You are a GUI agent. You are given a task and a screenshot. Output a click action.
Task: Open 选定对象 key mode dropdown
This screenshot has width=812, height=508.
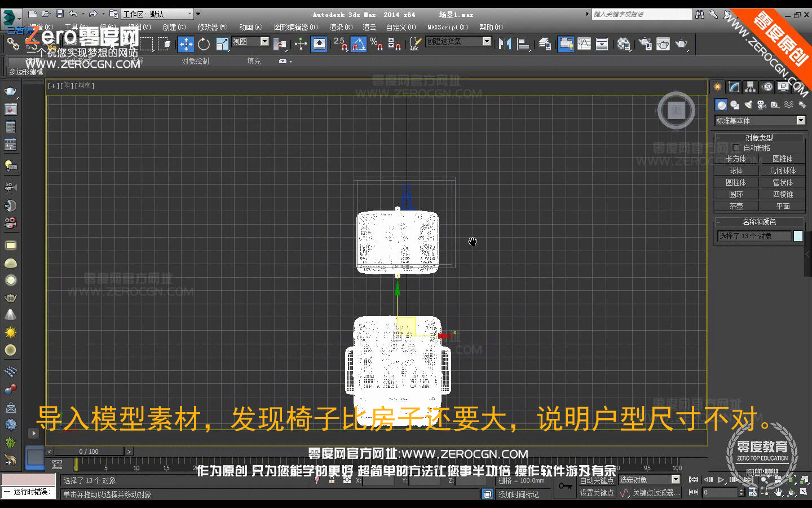650,480
